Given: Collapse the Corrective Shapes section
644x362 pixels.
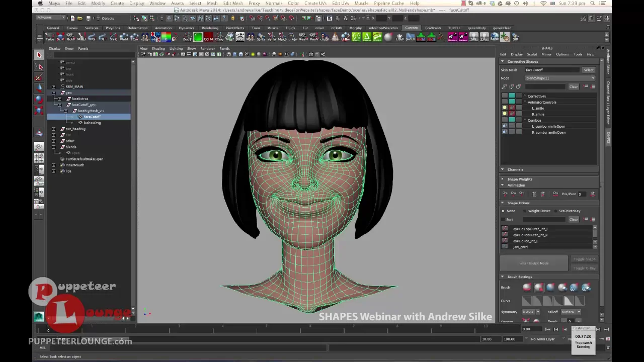Looking at the screenshot, I should click(502, 61).
